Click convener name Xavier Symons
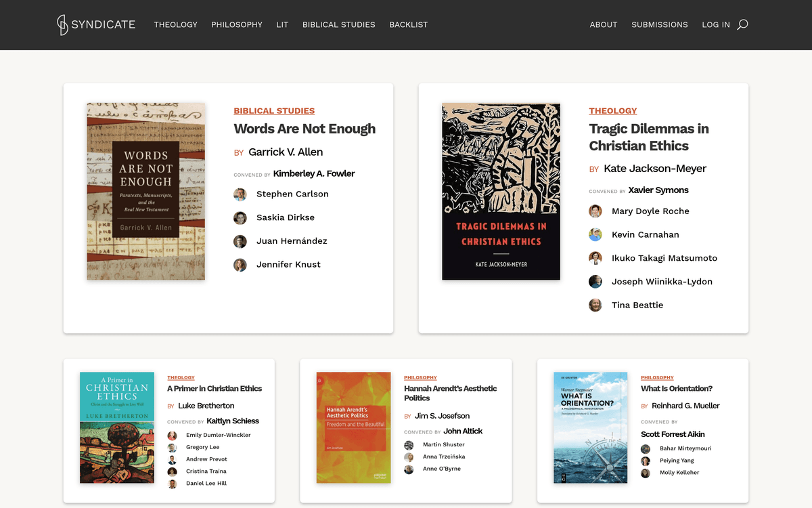This screenshot has width=812, height=508. tap(658, 190)
